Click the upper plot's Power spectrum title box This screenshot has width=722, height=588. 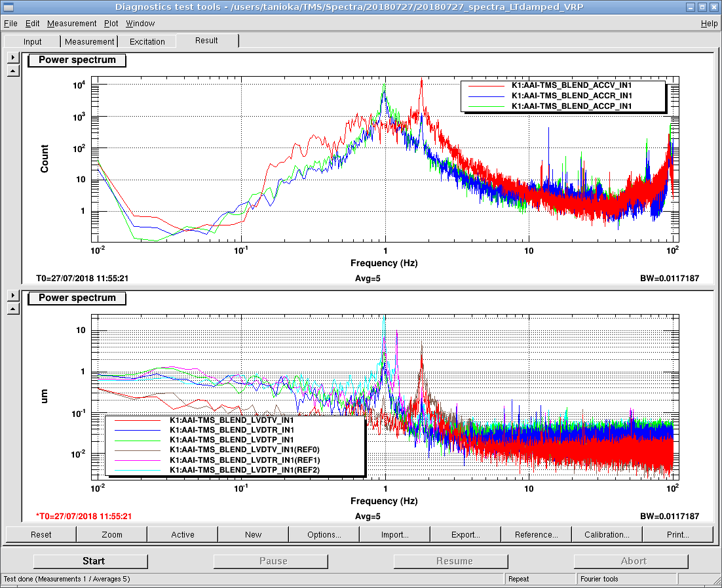point(77,60)
